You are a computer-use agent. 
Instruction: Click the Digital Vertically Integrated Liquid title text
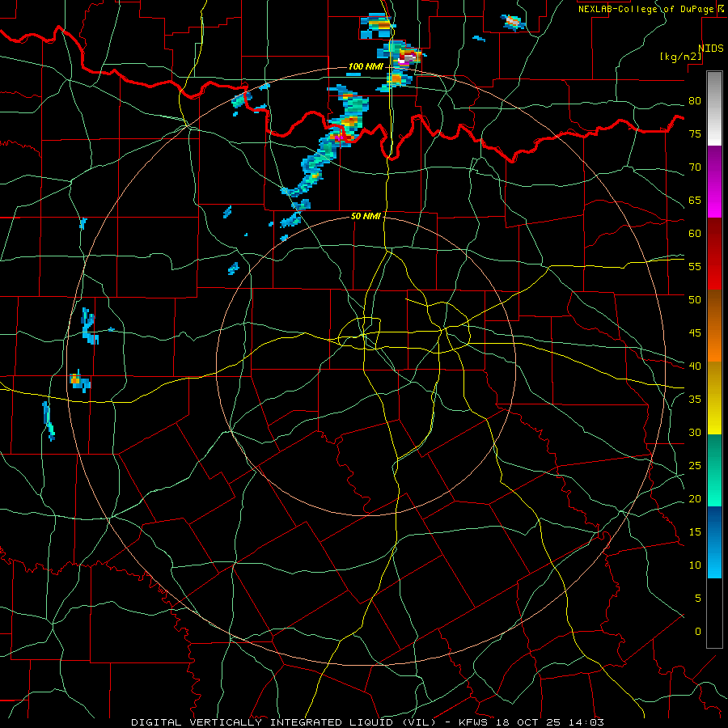283,722
